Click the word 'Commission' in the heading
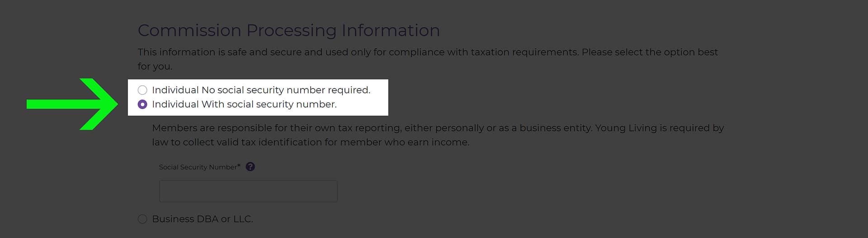Screen dimensions: 868x238 189,30
